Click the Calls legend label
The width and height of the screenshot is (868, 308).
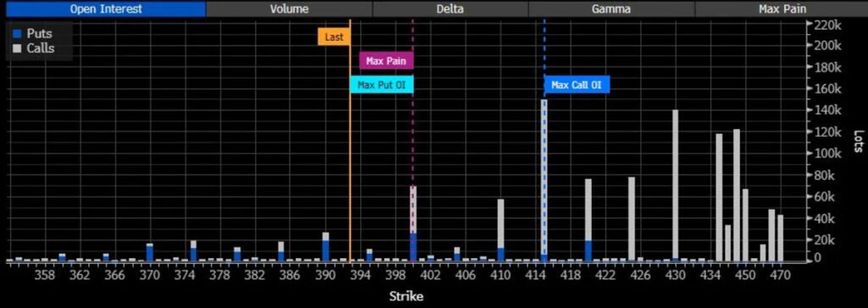point(41,48)
